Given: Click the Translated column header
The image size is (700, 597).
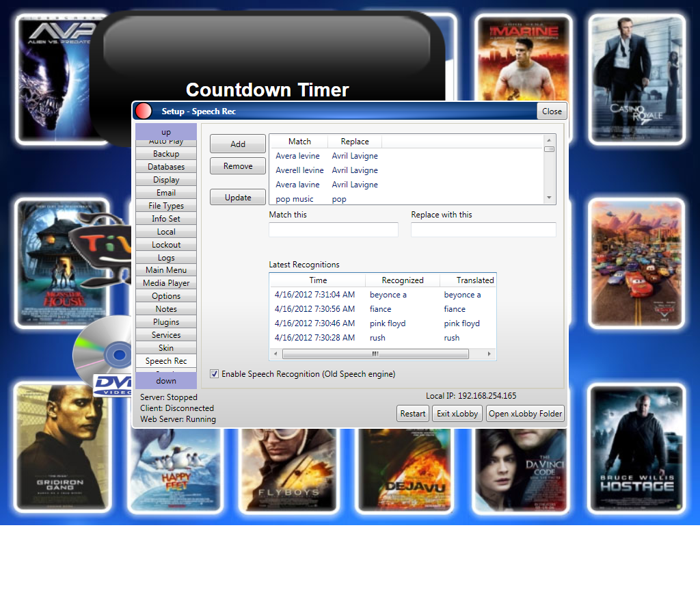Looking at the screenshot, I should point(468,280).
